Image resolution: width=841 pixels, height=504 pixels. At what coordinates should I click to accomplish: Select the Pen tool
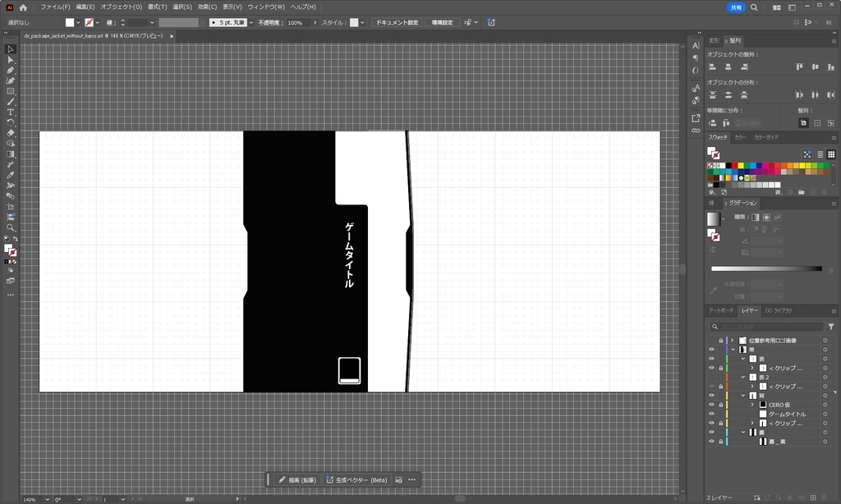pos(10,71)
